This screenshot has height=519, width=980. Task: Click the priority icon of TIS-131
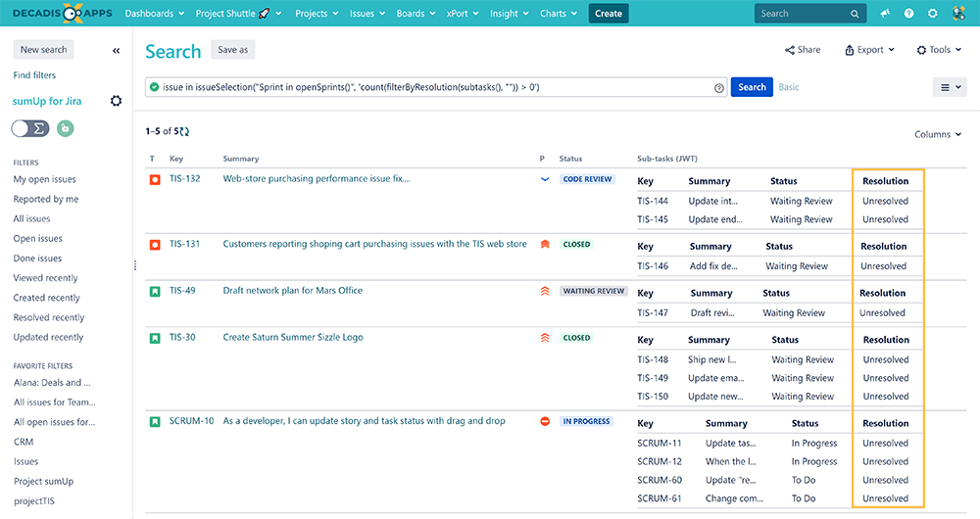[x=544, y=244]
